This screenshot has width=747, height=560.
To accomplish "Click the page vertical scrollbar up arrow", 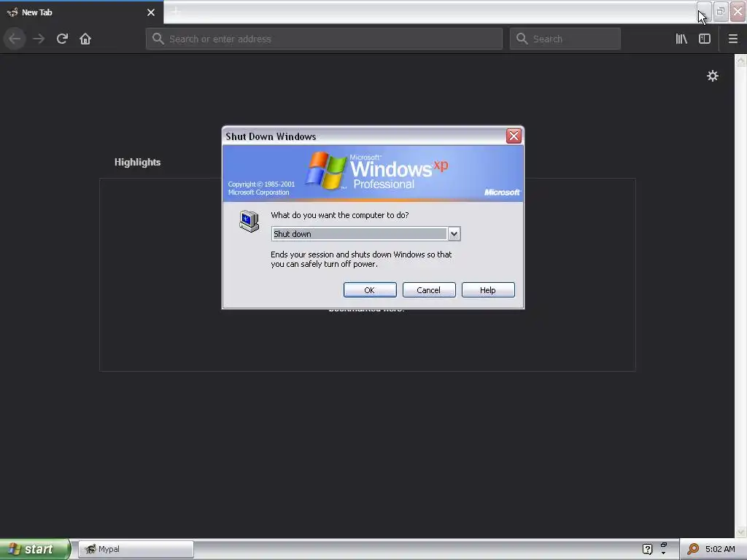I will click(x=740, y=61).
